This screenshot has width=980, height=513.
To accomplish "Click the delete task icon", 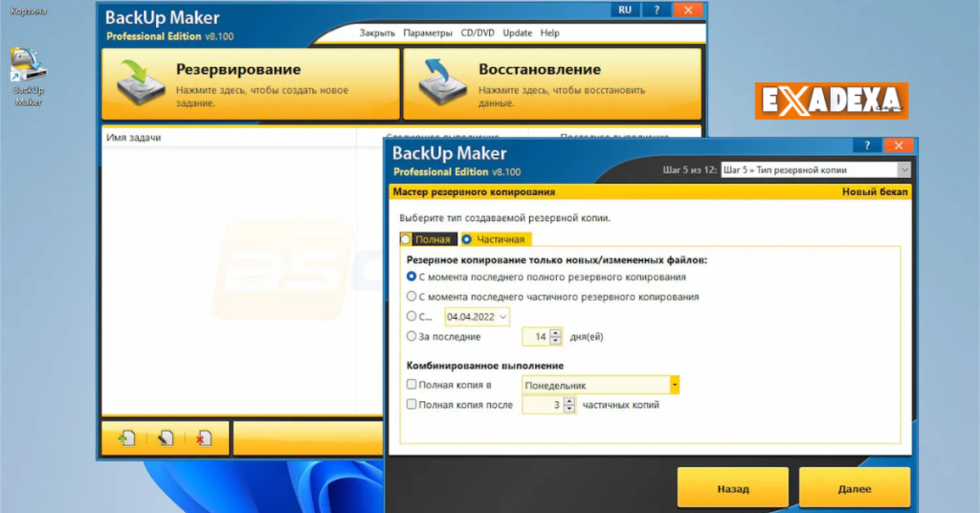I will point(204,438).
